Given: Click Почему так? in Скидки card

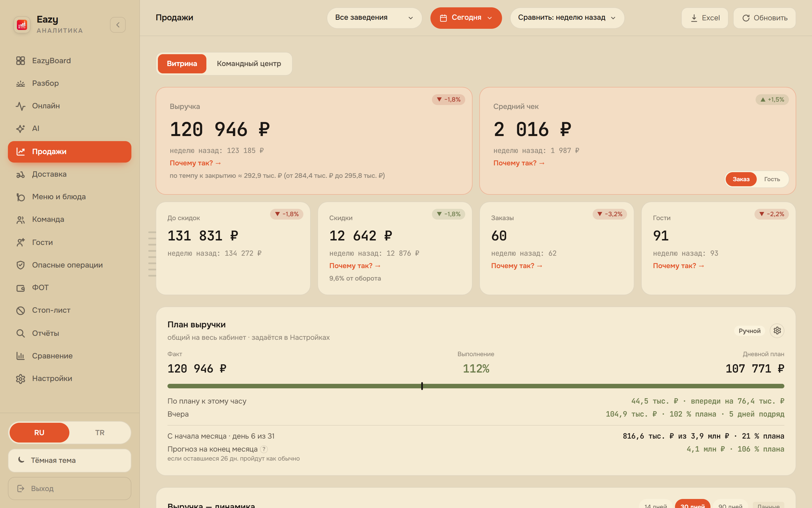Looking at the screenshot, I should pyautogui.click(x=355, y=266).
